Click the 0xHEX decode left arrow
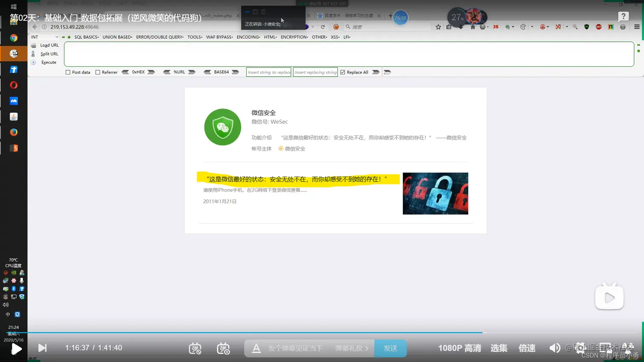This screenshot has height=362, width=644. 125,72
